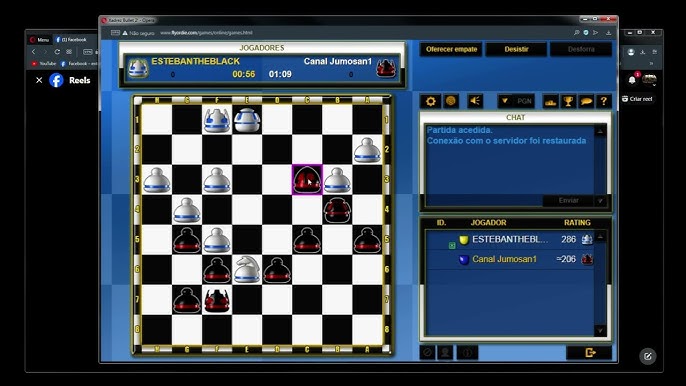Image resolution: width=686 pixels, height=386 pixels.
Task: Click the white king icon in ESTEBANTHEBL row
Action: [587, 239]
